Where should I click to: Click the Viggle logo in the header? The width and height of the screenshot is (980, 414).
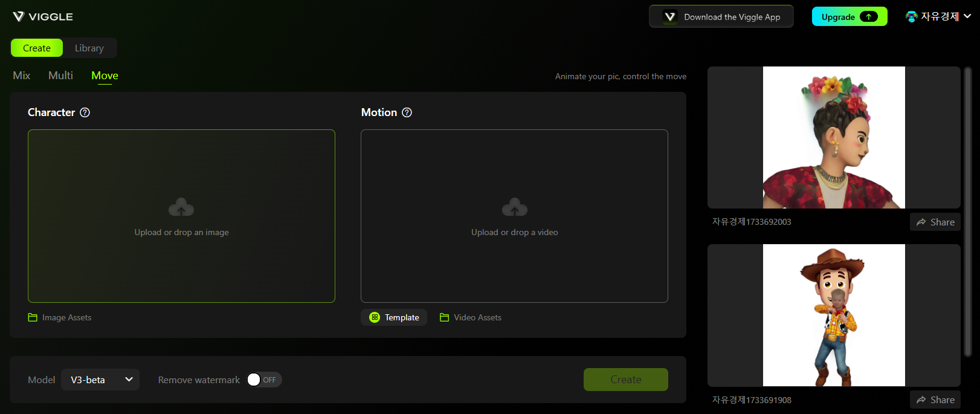tap(43, 16)
